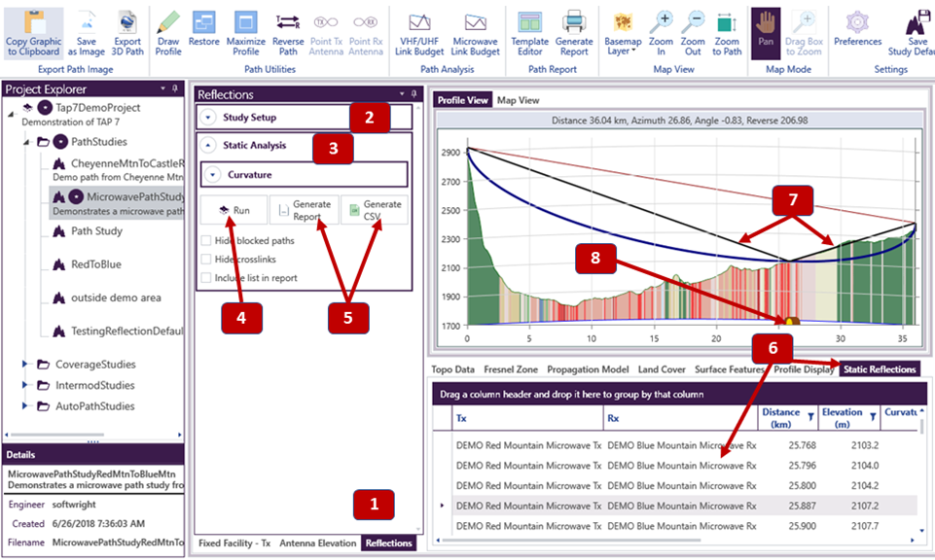Click the Generate Report printer icon

pyautogui.click(x=574, y=21)
